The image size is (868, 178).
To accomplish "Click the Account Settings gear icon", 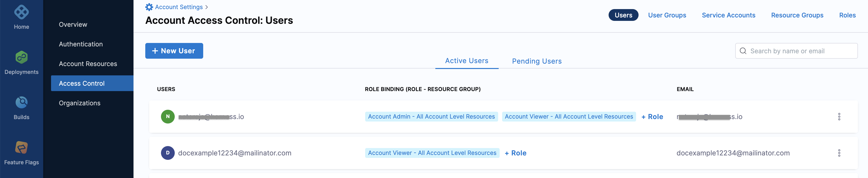I will pyautogui.click(x=149, y=7).
